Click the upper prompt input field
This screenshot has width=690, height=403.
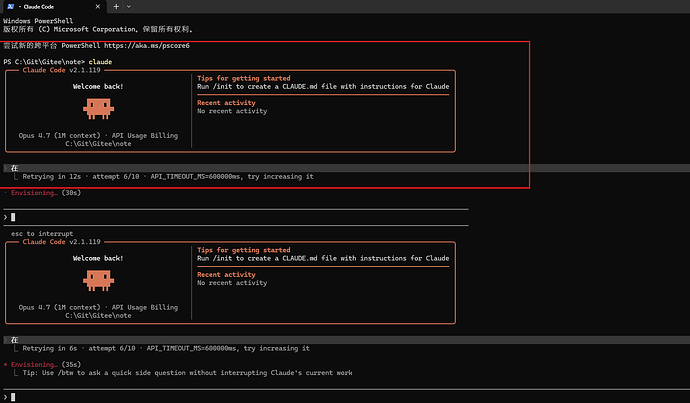236,217
